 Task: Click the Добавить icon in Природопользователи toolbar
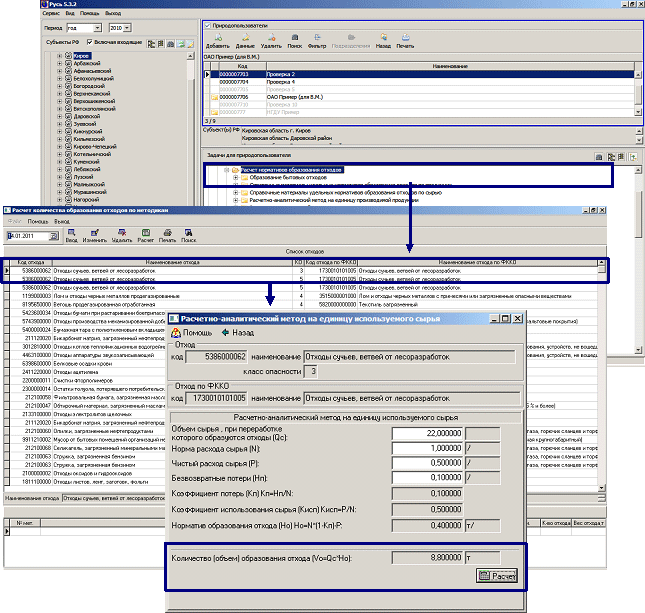216,41
